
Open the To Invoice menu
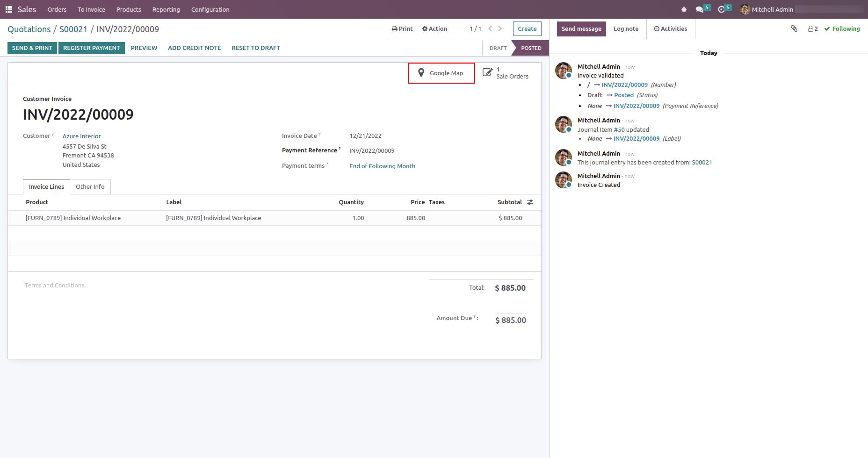tap(92, 9)
